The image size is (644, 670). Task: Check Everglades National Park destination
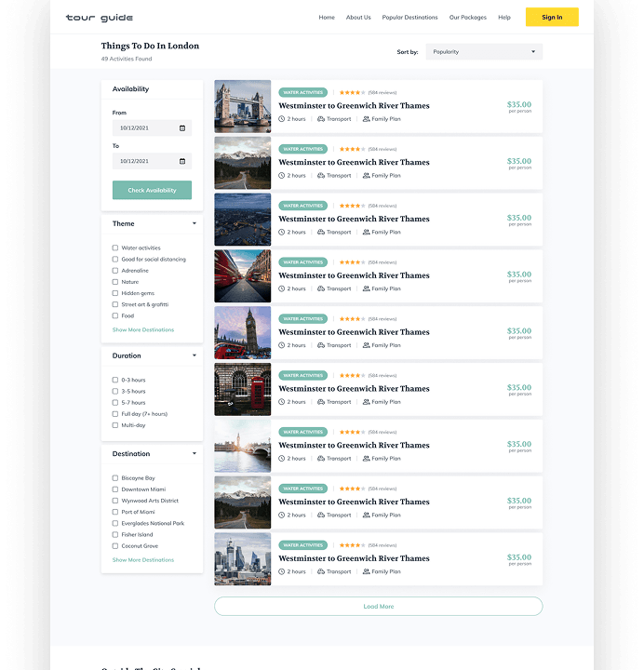115,523
